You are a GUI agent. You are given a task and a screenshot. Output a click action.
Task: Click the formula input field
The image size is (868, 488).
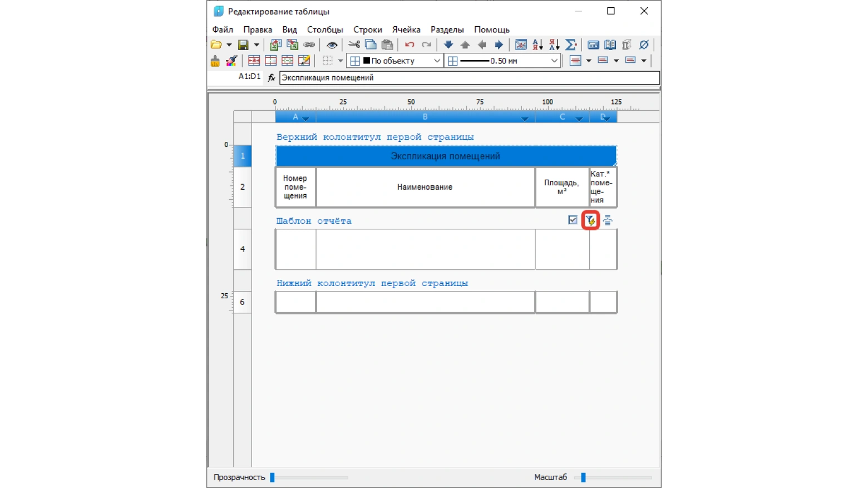pyautogui.click(x=469, y=78)
